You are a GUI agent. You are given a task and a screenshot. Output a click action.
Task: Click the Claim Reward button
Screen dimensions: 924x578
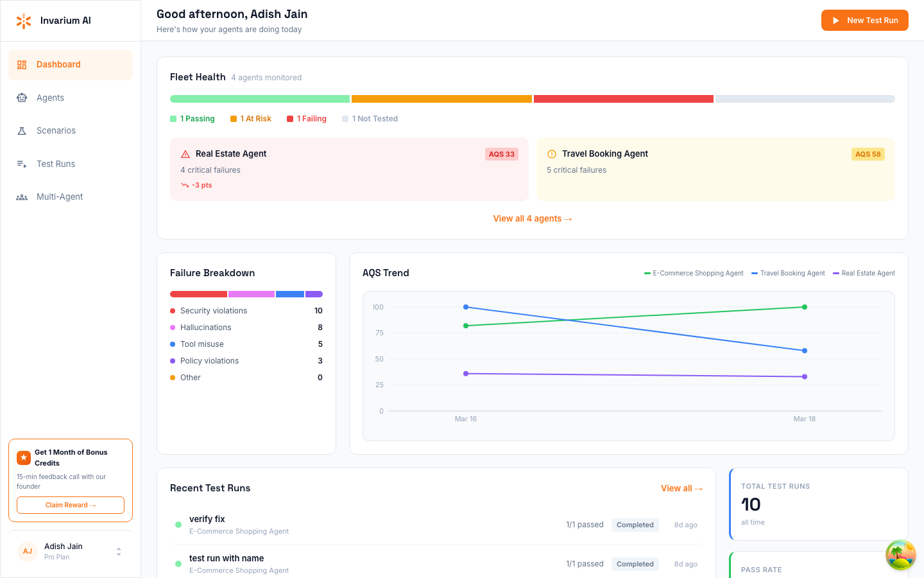(70, 505)
